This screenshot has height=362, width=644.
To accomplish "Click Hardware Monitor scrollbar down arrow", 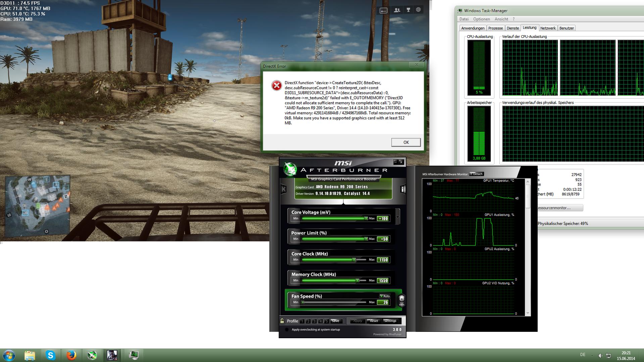I will pos(528,313).
